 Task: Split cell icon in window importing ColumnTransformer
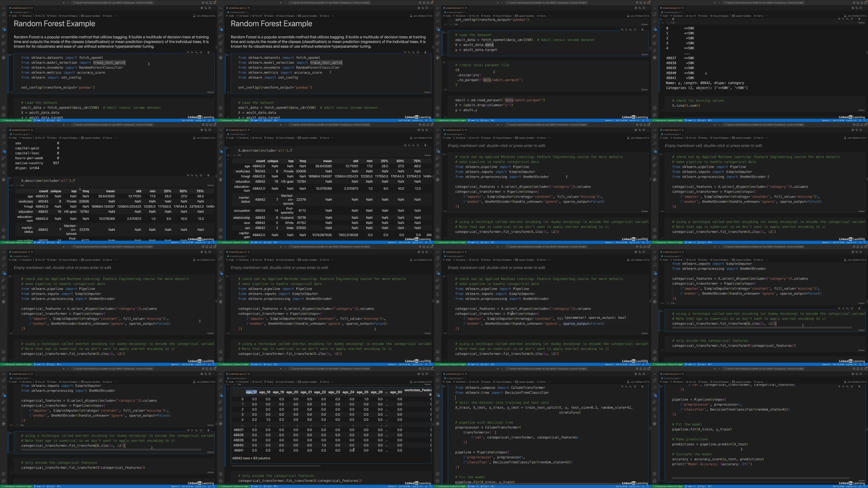click(635, 386)
